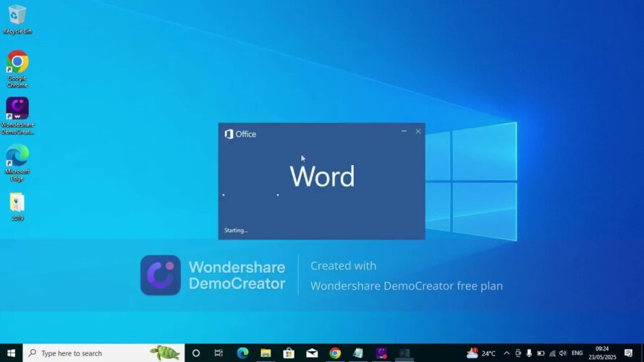Open the Action Center notifications icon
Viewport: 644px width, 362px height.
point(628,353)
